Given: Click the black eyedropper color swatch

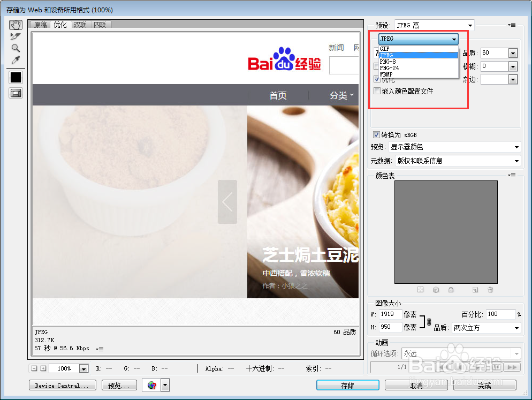Looking at the screenshot, I should [x=16, y=78].
